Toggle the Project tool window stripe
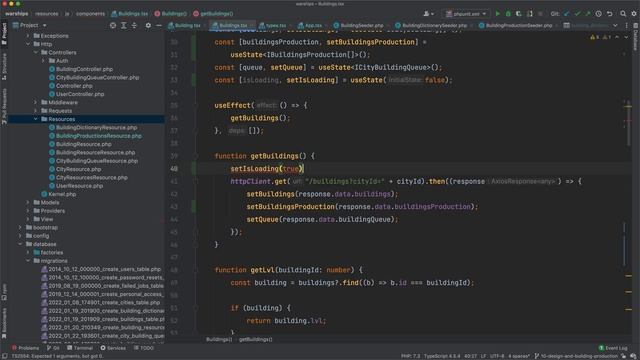640x360 pixels. click(4, 34)
